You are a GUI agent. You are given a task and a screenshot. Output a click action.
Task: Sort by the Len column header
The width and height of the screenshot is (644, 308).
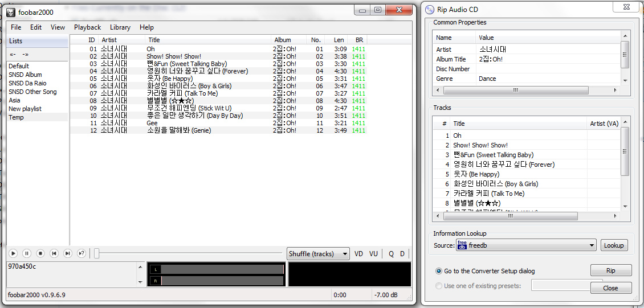336,40
